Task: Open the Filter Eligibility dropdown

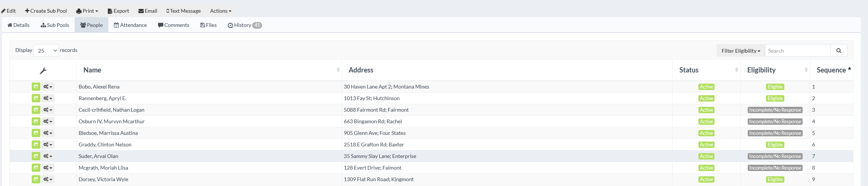Action: click(741, 51)
